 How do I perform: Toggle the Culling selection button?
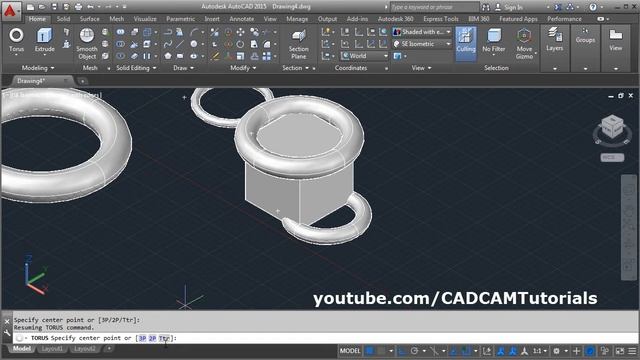[x=465, y=44]
